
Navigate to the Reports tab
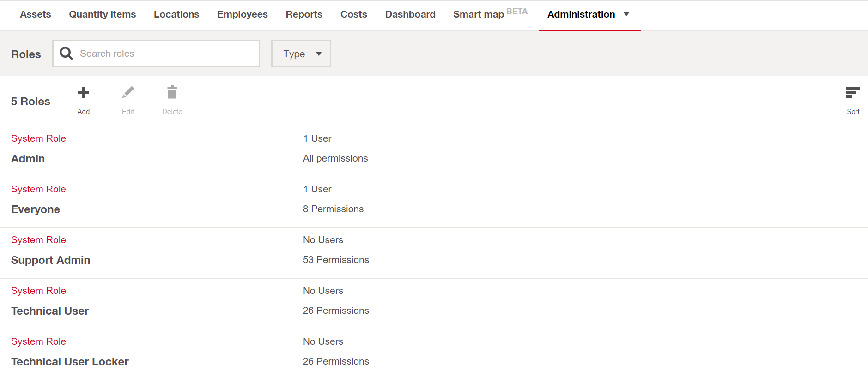[x=304, y=14]
